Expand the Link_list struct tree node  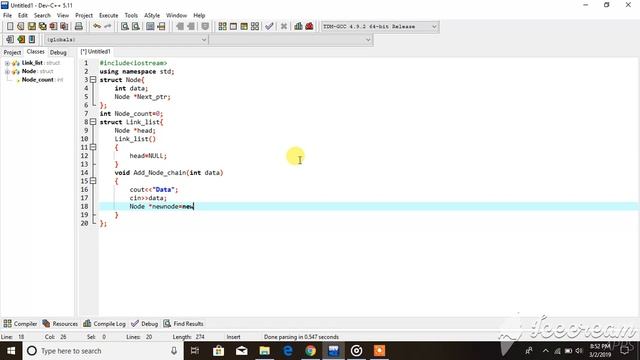tap(7, 63)
